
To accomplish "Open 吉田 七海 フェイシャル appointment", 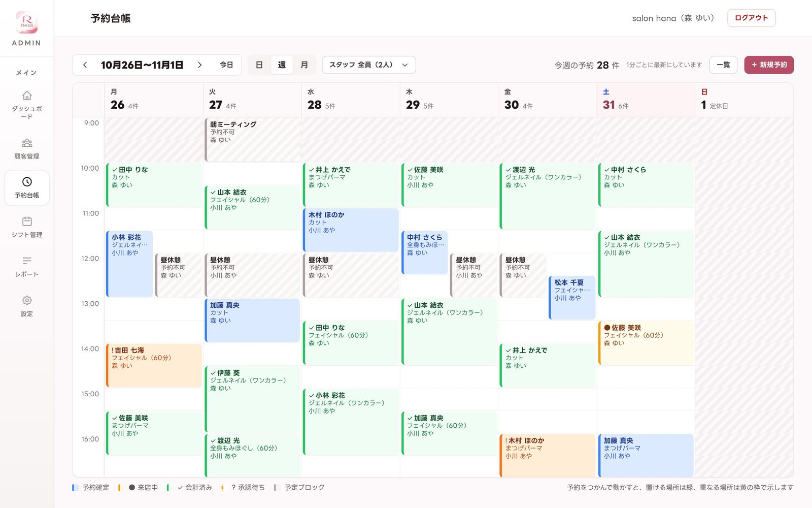I will (154, 365).
